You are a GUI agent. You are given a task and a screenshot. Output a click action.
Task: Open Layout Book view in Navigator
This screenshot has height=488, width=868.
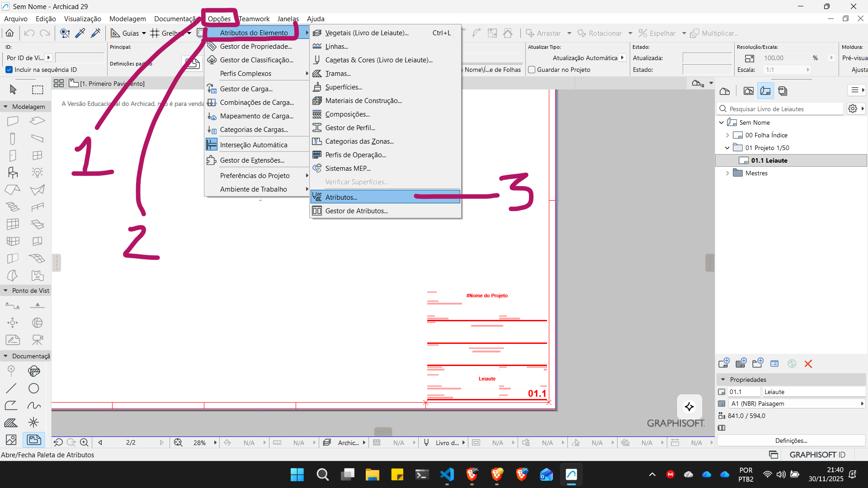tap(765, 91)
